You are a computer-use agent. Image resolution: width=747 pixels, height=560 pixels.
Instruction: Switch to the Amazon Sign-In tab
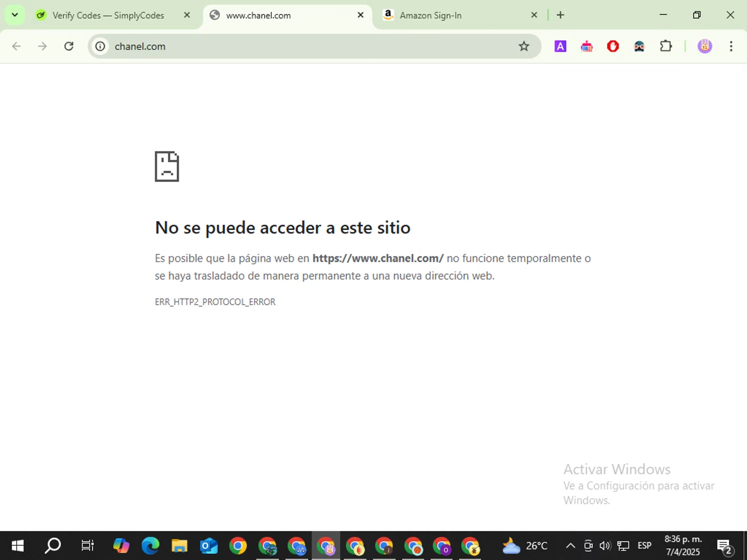tap(431, 15)
